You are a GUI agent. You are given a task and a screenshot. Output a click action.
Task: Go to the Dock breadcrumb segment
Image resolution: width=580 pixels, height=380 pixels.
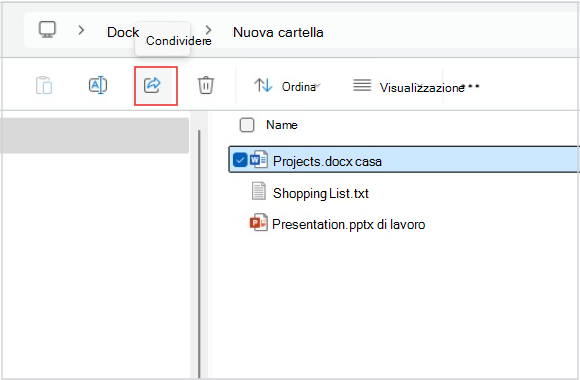point(123,32)
